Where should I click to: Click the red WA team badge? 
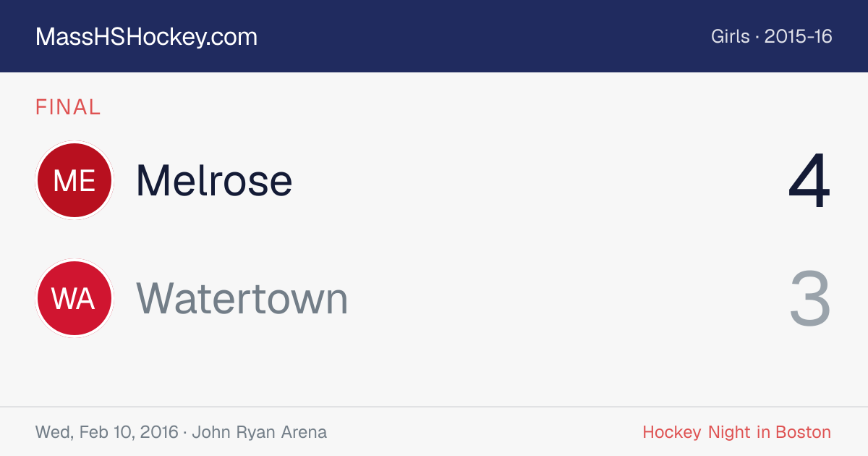click(75, 298)
